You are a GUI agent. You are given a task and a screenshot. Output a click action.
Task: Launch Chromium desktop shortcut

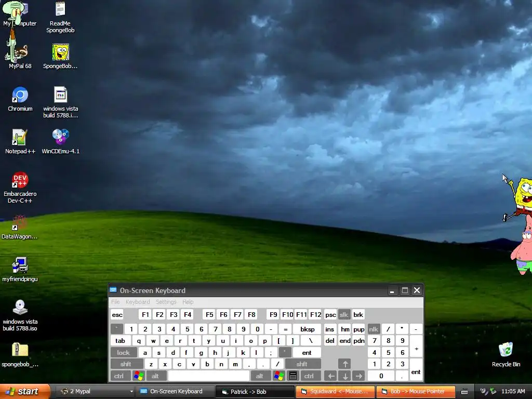(x=20, y=99)
